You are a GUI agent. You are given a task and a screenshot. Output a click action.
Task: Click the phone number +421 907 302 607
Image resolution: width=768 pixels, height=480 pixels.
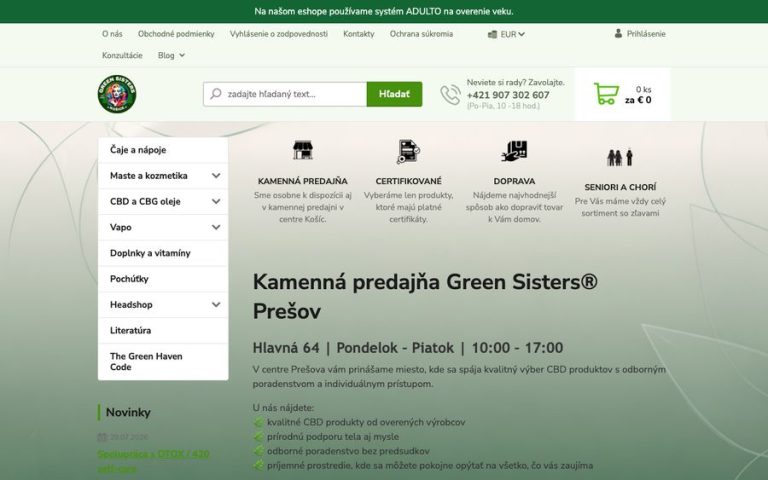(x=508, y=95)
